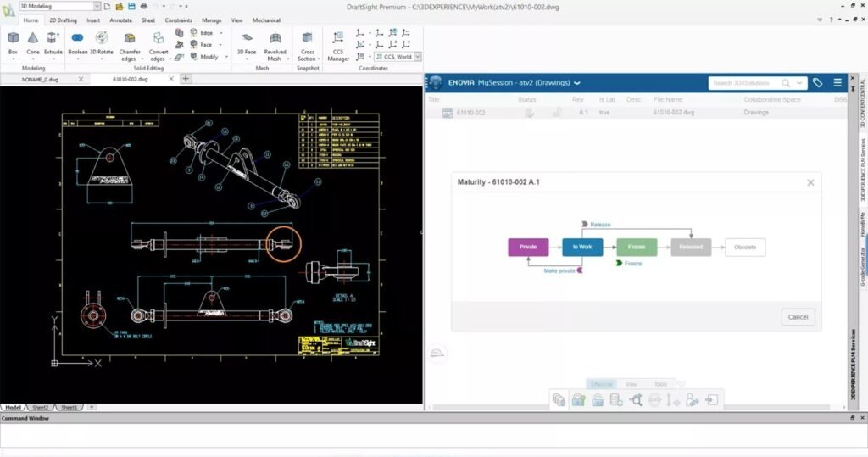Select the 61010-002 row in ENOVIA list
The image size is (868, 457).
tap(636, 113)
